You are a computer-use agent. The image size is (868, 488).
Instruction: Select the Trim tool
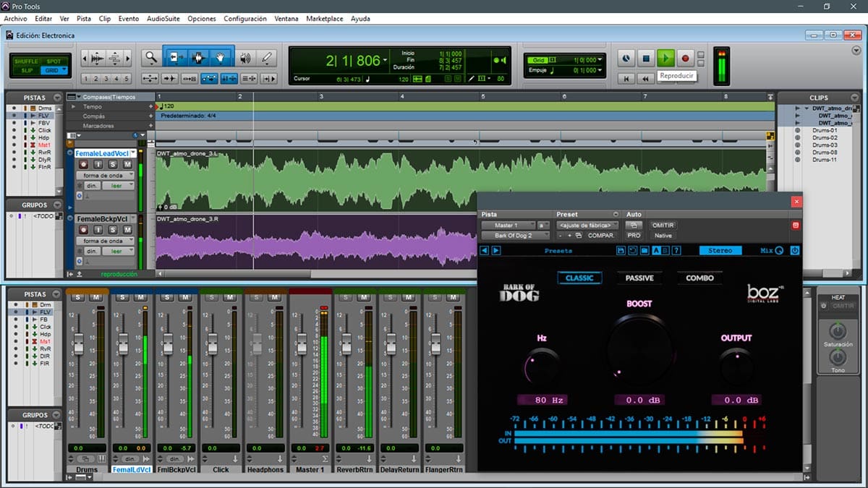coord(176,58)
